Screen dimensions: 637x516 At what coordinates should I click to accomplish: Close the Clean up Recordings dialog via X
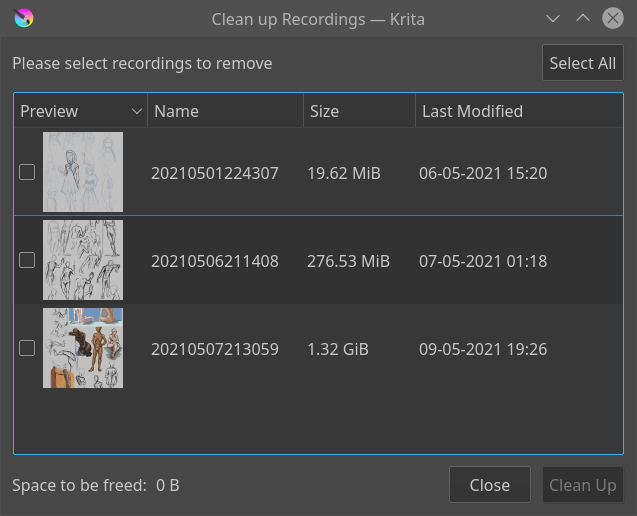click(x=613, y=18)
